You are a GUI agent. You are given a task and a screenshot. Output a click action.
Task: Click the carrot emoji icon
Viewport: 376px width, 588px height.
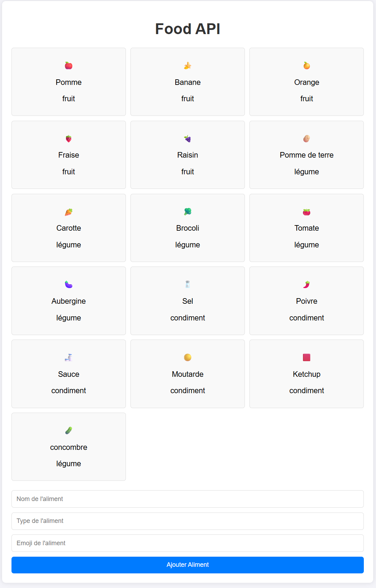point(69,212)
